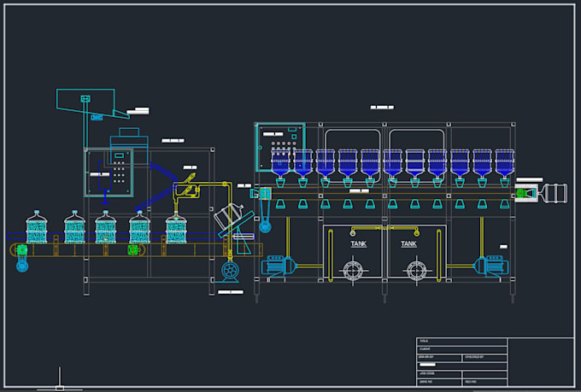Select the blue pump motor left of the tanks
Screen dimensions: 581x392
279,266
